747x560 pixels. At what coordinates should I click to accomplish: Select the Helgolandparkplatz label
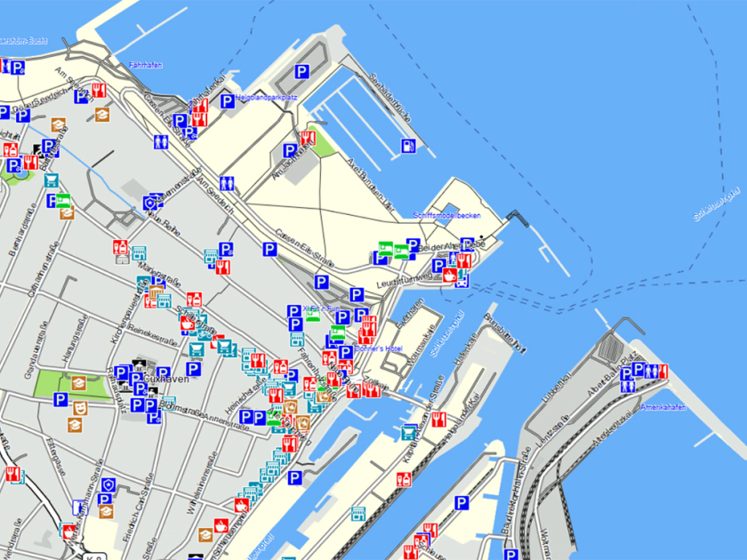pos(265,97)
